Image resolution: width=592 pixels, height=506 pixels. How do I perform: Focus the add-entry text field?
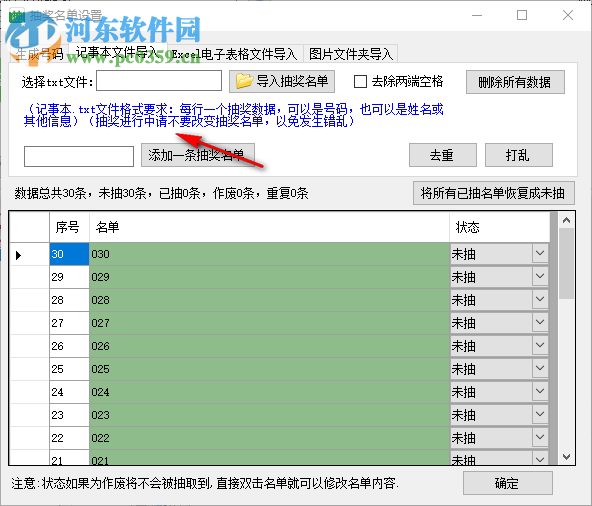coord(79,156)
